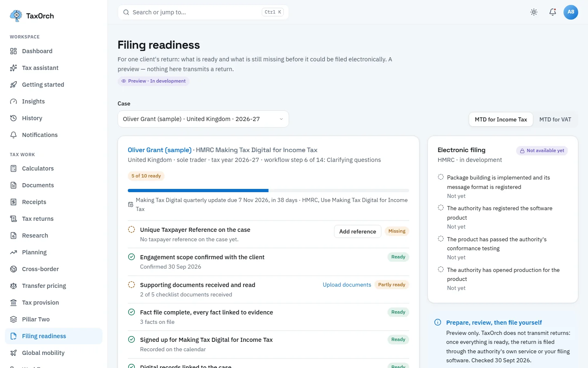588x368 pixels.
Task: Click the TaxOrch logo icon
Action: pos(16,16)
